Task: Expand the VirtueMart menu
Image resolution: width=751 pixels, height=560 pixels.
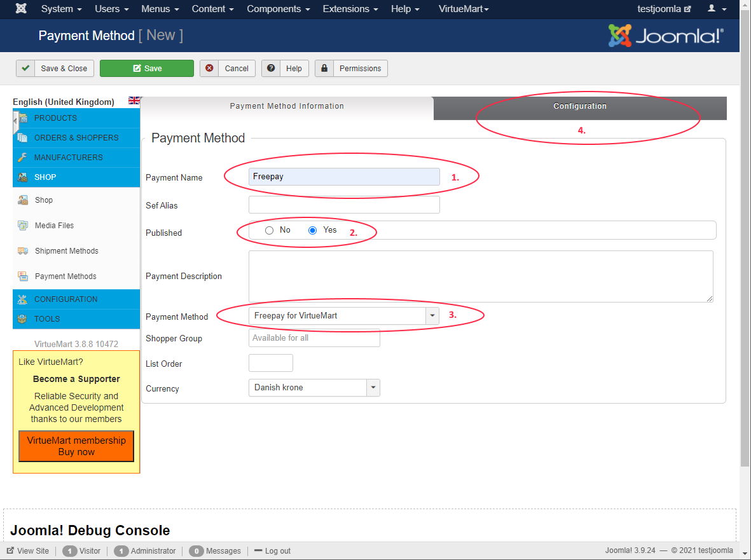Action: (x=464, y=9)
